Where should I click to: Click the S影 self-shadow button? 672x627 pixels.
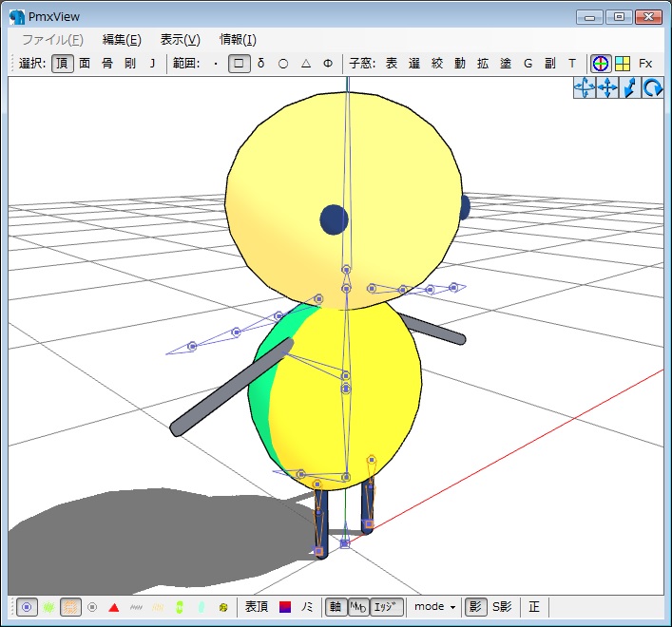(502, 607)
